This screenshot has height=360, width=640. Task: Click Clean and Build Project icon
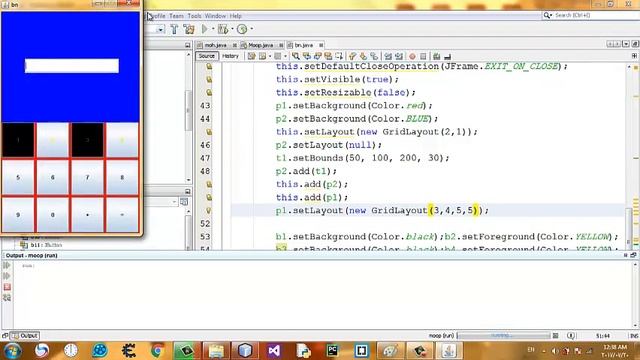(189, 29)
